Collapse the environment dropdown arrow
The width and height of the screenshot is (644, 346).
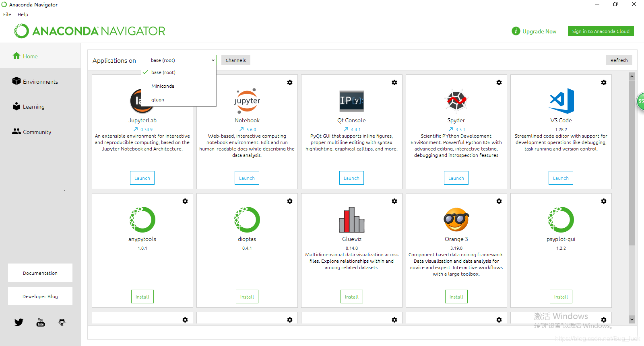pyautogui.click(x=213, y=60)
